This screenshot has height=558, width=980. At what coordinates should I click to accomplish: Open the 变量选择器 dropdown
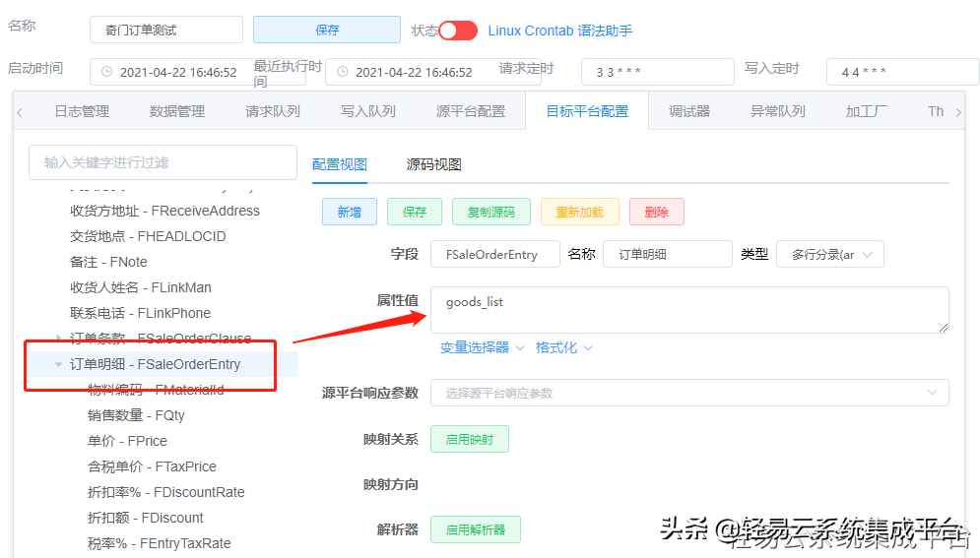[482, 347]
